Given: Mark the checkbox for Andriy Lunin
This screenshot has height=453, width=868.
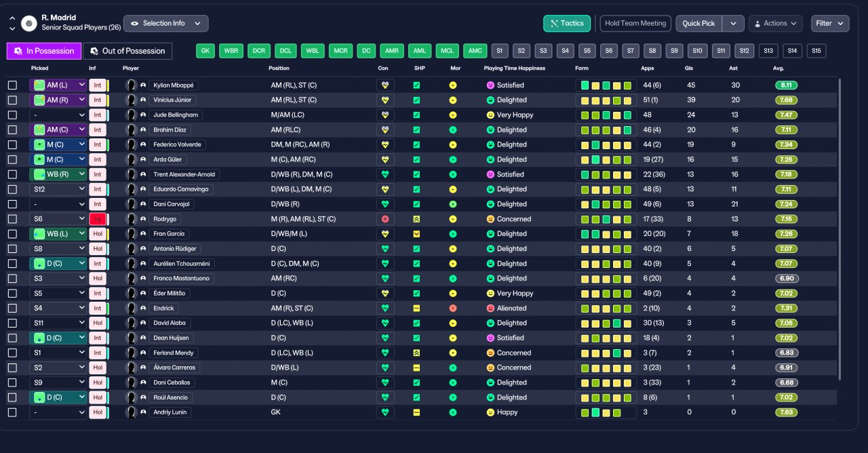Looking at the screenshot, I should 12,412.
